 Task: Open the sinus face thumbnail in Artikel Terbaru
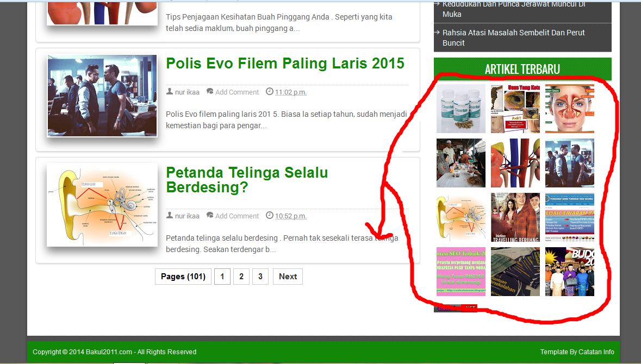pos(569,109)
